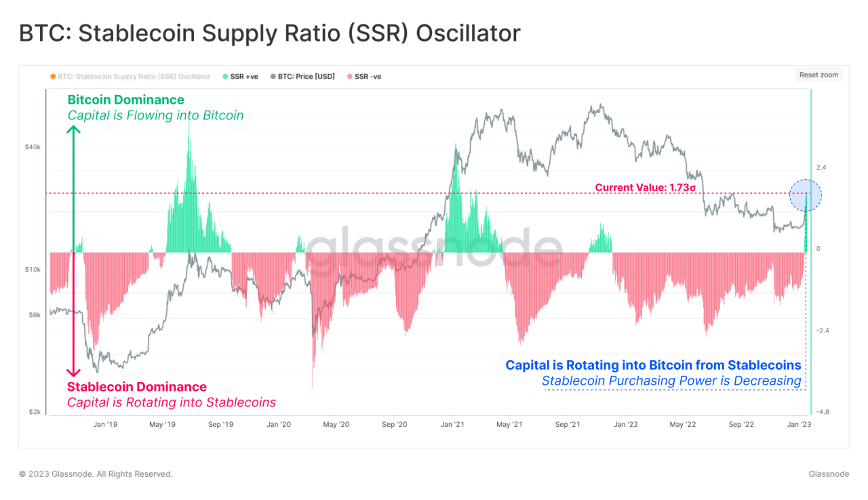Image resolution: width=868 pixels, height=500 pixels.
Task: Toggle the BTC: Price [USD] legend series
Action: [302, 77]
